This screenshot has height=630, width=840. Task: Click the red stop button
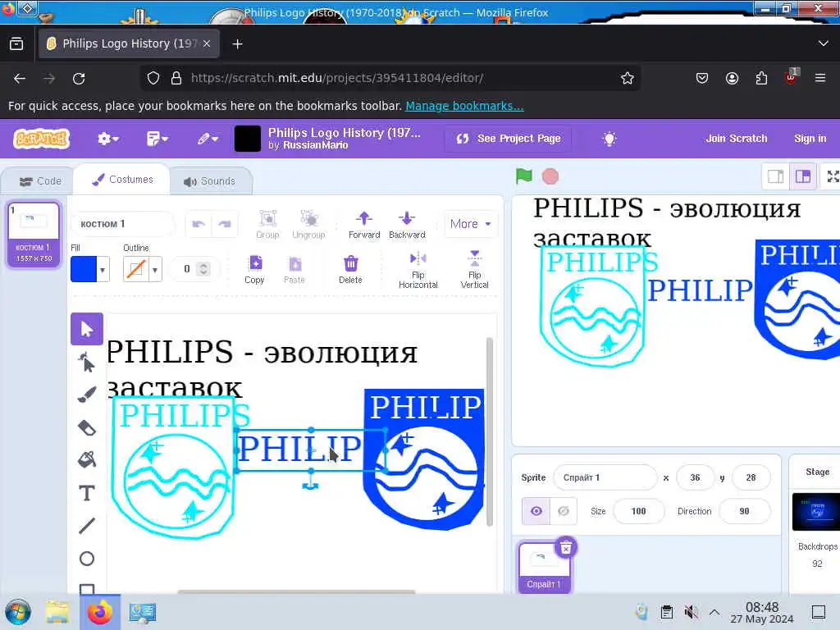click(x=550, y=176)
